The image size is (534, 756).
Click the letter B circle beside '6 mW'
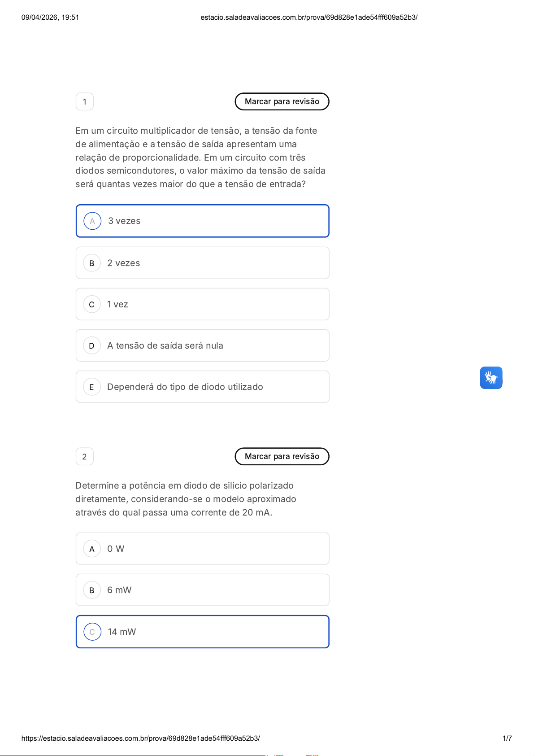[92, 590]
